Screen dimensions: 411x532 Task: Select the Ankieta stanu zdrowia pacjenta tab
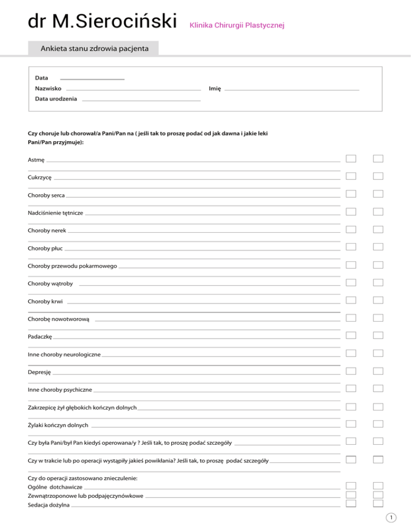[94, 49]
